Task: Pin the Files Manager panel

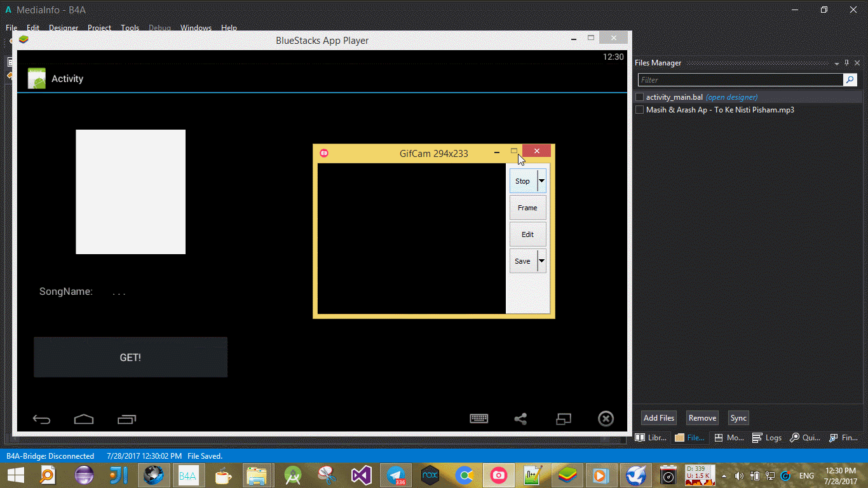Action: (x=846, y=63)
